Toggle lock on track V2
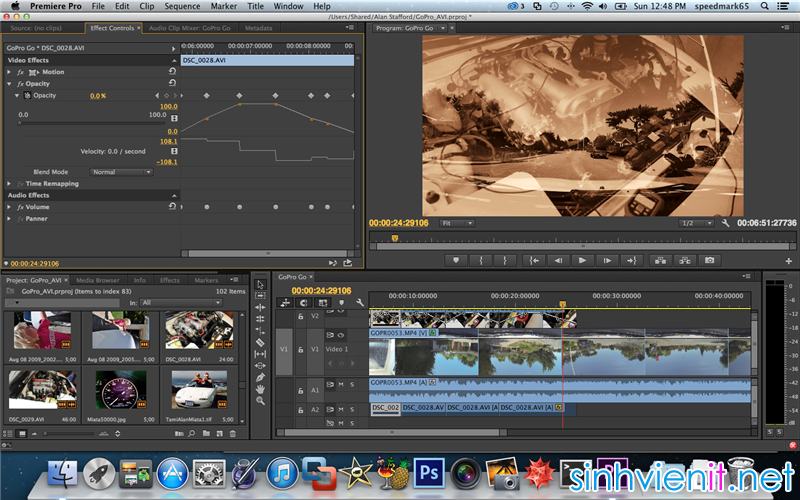The width and height of the screenshot is (800, 500). (300, 315)
